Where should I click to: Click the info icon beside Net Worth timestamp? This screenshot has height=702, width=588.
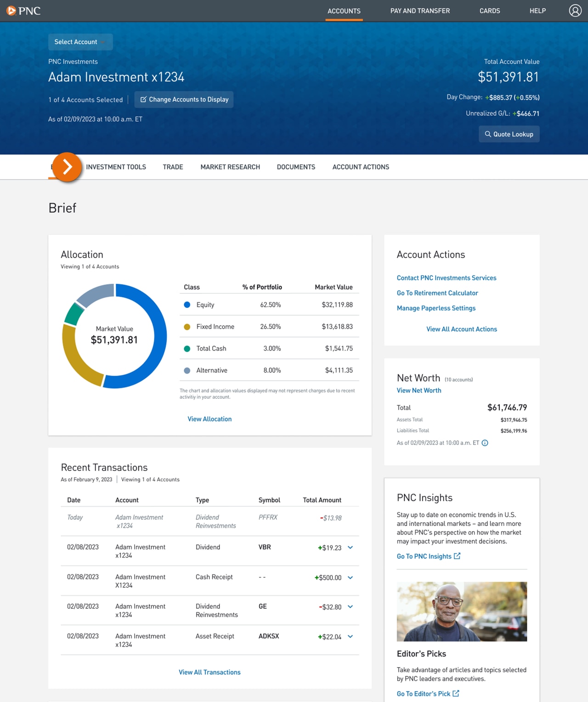tap(485, 443)
